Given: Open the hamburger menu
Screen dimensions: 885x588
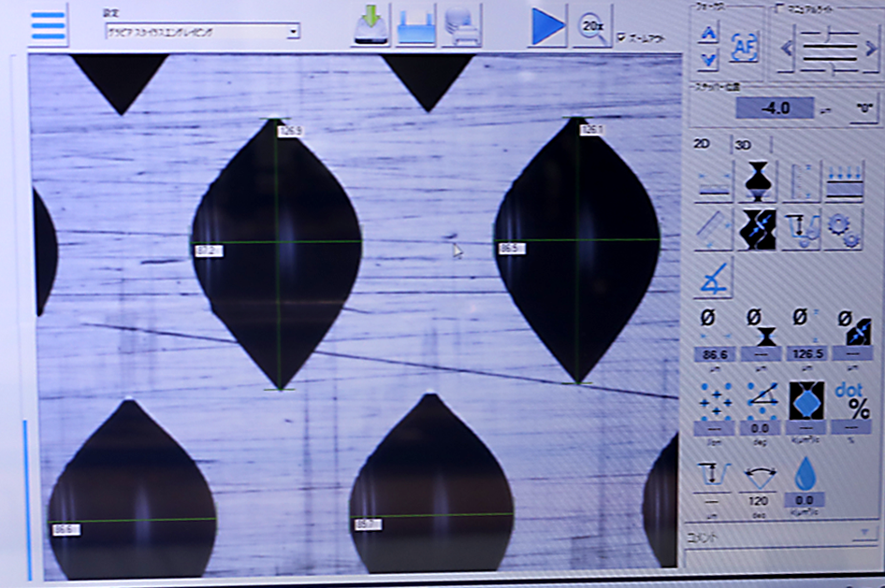Looking at the screenshot, I should pyautogui.click(x=49, y=25).
